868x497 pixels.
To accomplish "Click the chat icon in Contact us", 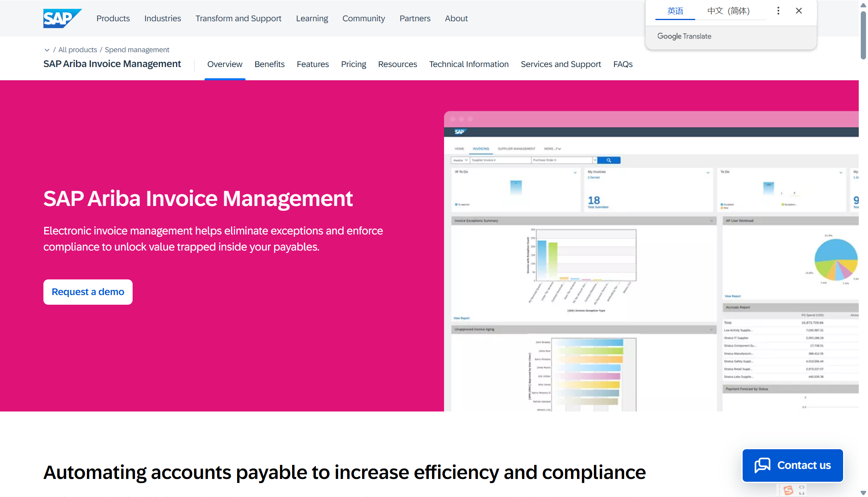I will click(762, 465).
